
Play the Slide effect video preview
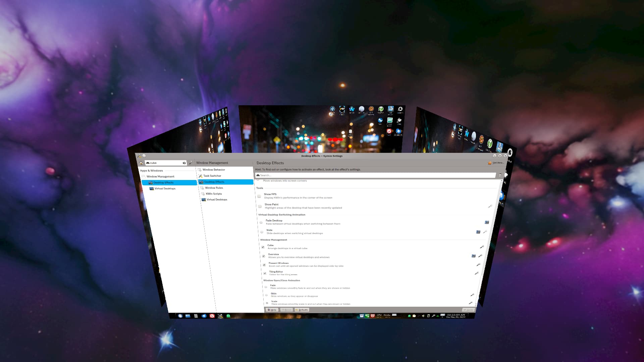478,232
